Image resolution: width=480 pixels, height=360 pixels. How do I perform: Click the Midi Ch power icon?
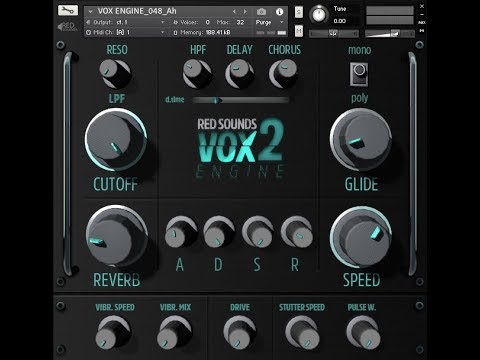point(88,32)
